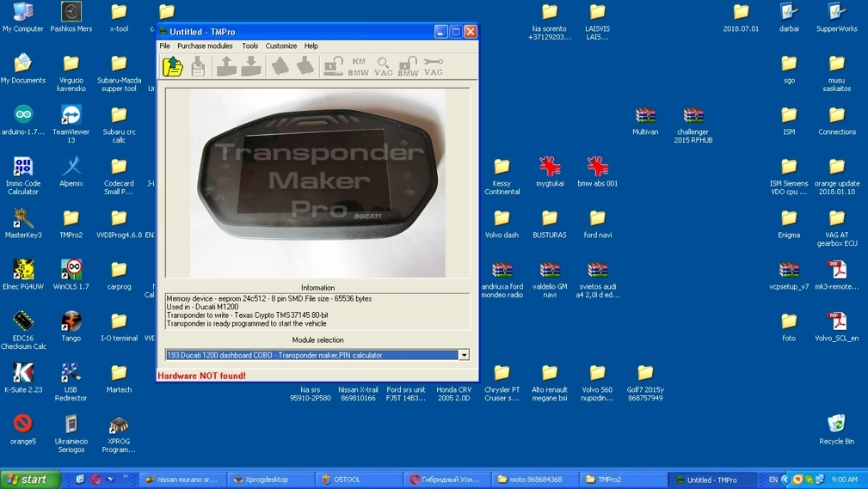Select the WinOLS 1.7 desktop icon

point(71,275)
